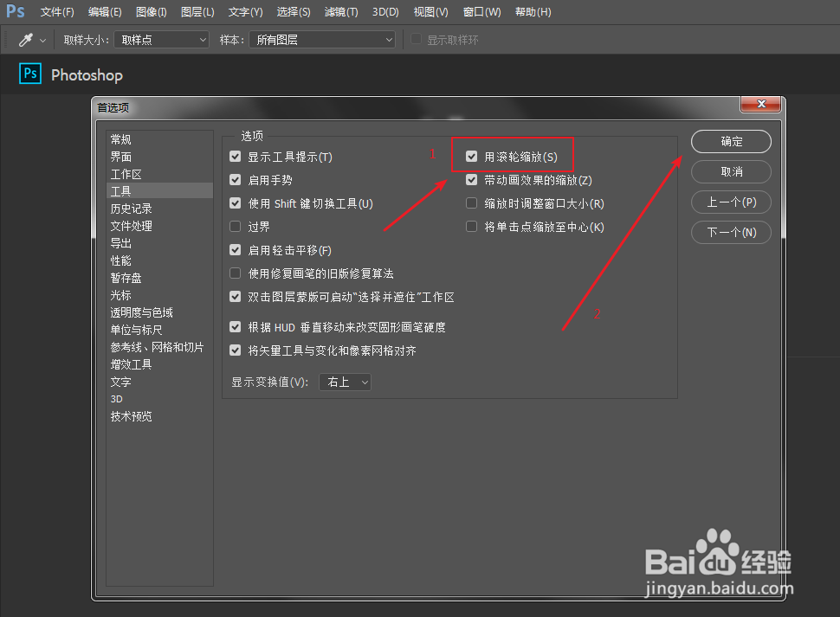This screenshot has height=617, width=840.
Task: Select 文字 in preferences list
Action: pyautogui.click(x=159, y=382)
